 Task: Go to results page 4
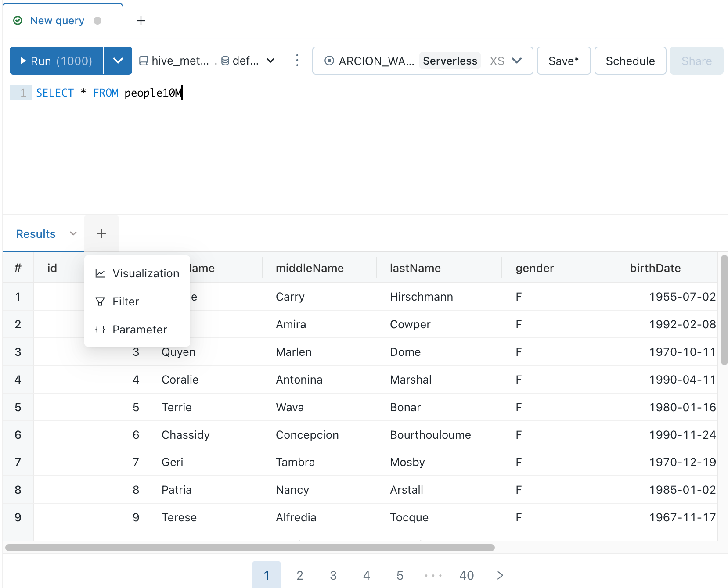click(367, 575)
